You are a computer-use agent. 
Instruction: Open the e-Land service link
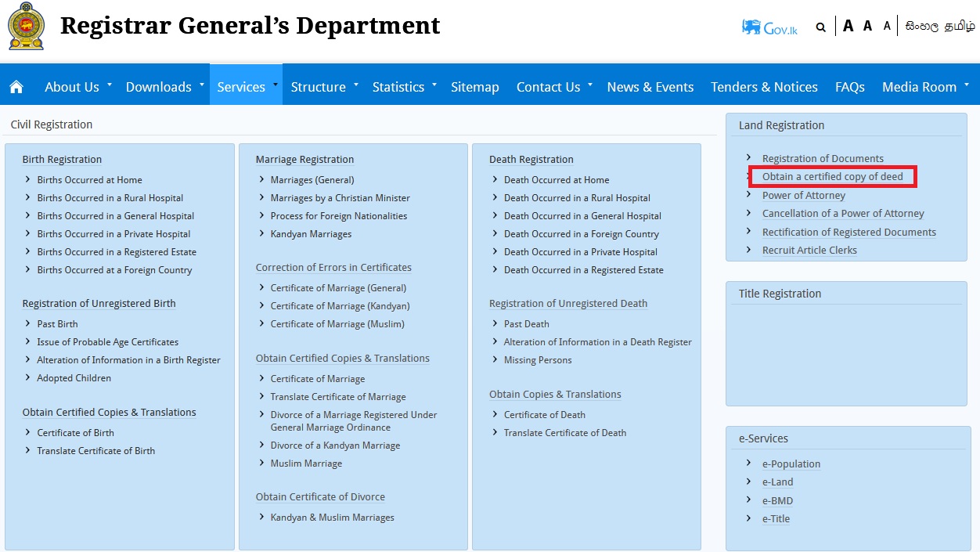tap(777, 482)
